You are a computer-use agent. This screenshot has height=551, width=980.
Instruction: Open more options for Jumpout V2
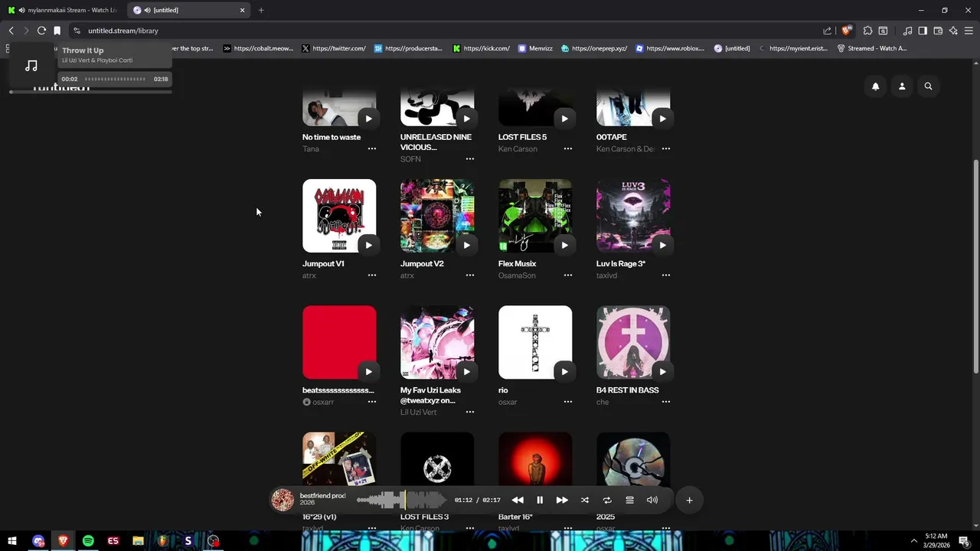click(x=470, y=275)
